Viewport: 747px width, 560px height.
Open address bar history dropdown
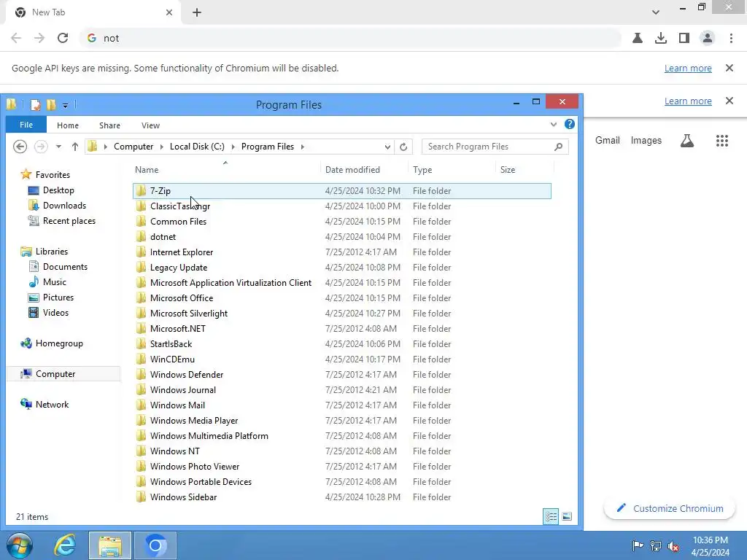(387, 147)
